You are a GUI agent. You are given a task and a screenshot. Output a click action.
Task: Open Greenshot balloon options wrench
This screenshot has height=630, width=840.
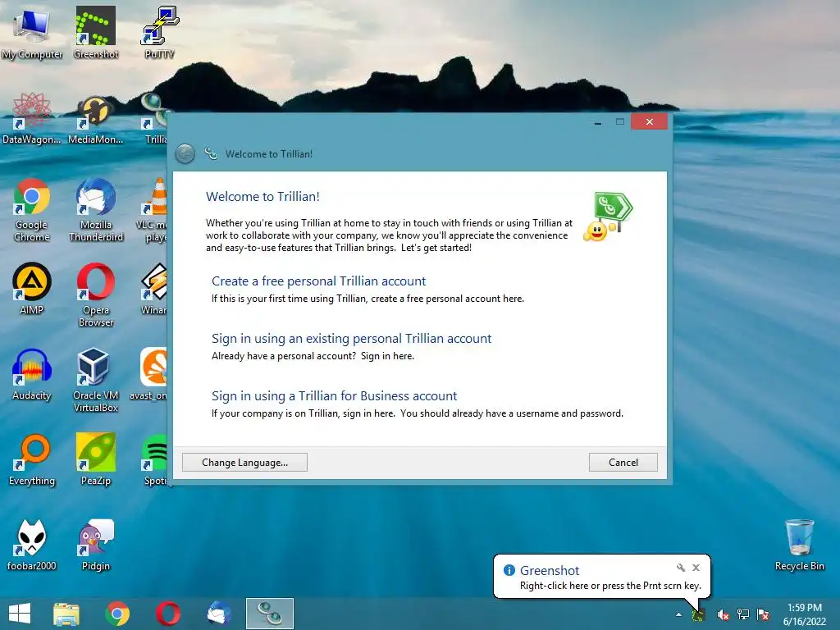pos(680,568)
